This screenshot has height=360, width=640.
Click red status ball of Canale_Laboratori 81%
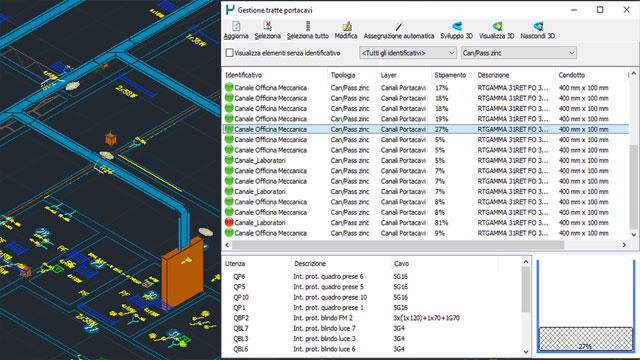pyautogui.click(x=229, y=222)
